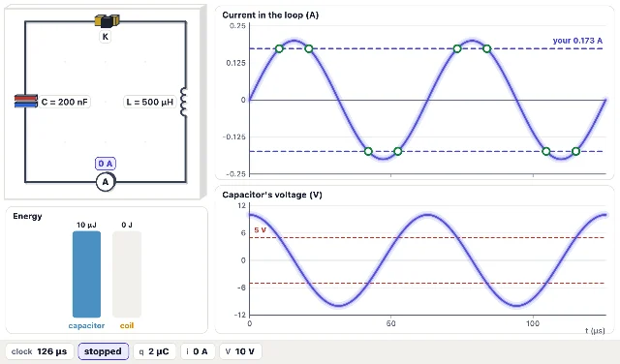Click the 100 tick on time axis

pos(533,323)
